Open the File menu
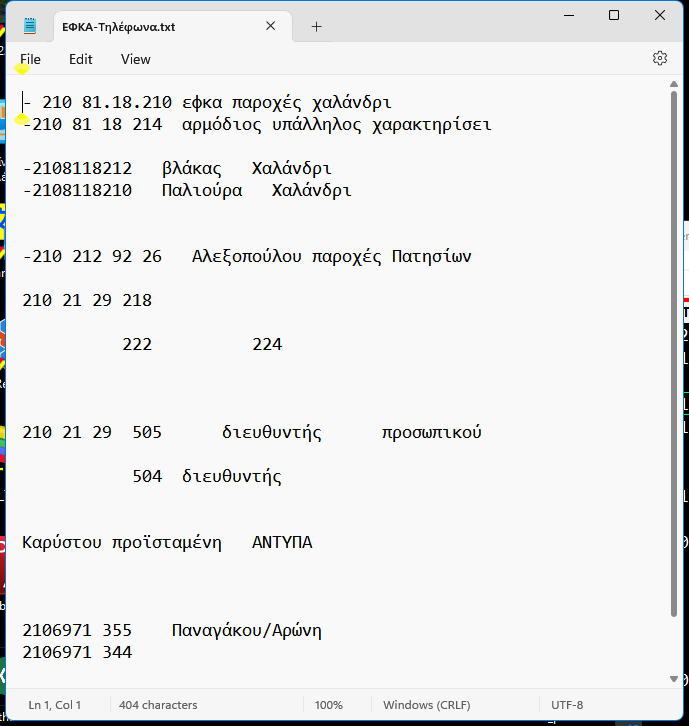The image size is (689, 726). [x=30, y=59]
